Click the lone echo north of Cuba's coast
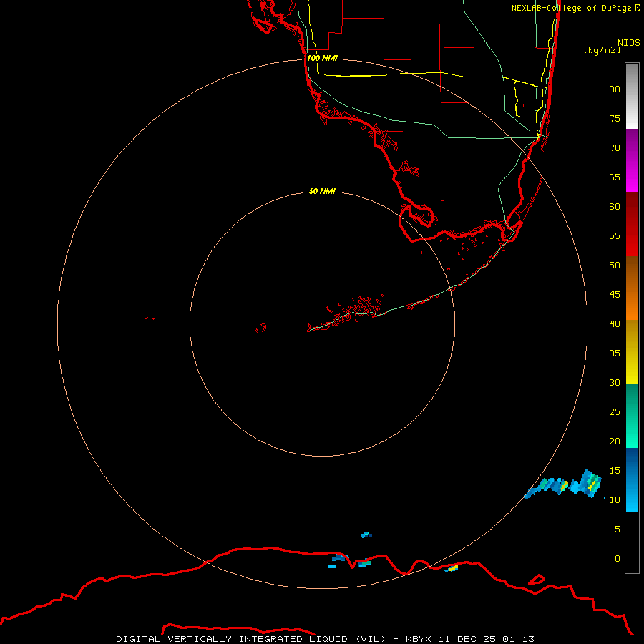The height and width of the screenshot is (644, 644). coord(366,535)
